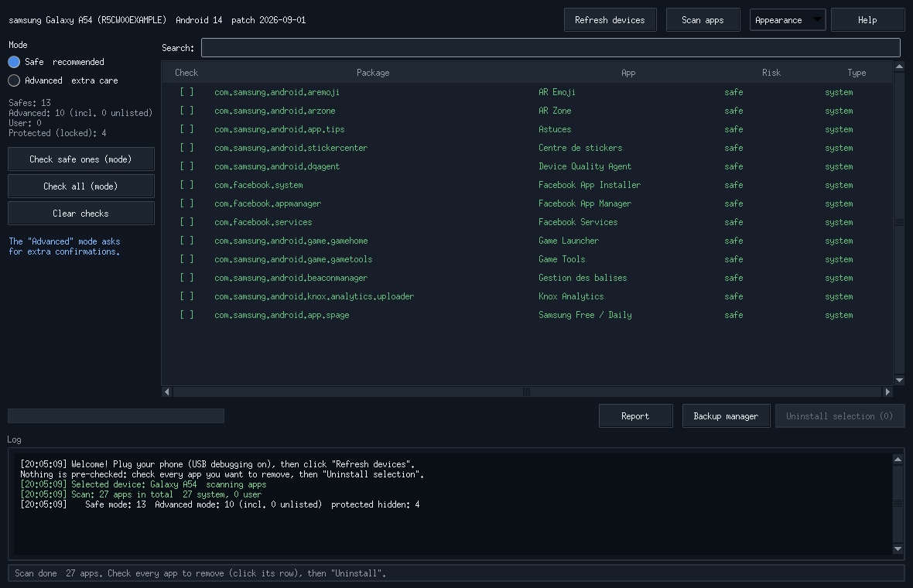Click the Astuces app name
Screen dimensions: 913x588
click(x=555, y=129)
